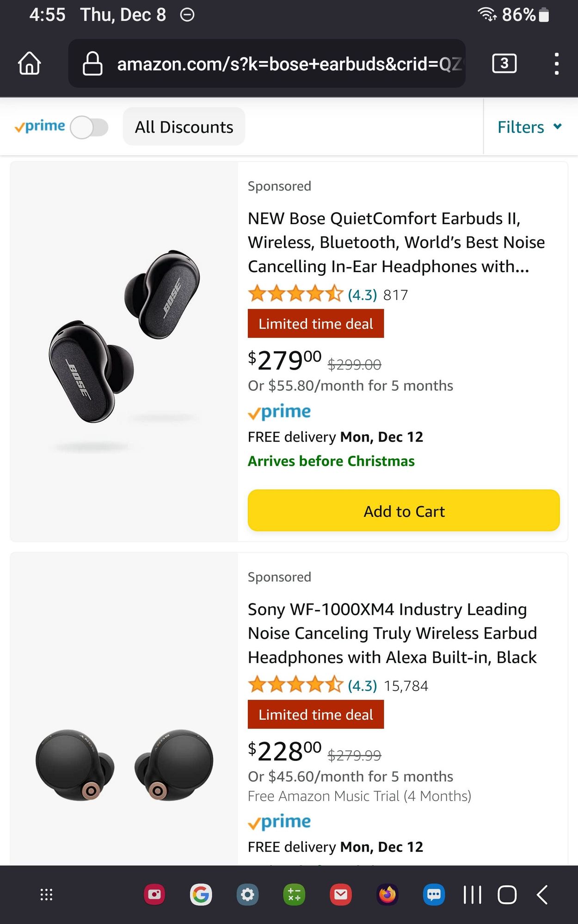Expand the Filters dropdown

click(x=529, y=127)
